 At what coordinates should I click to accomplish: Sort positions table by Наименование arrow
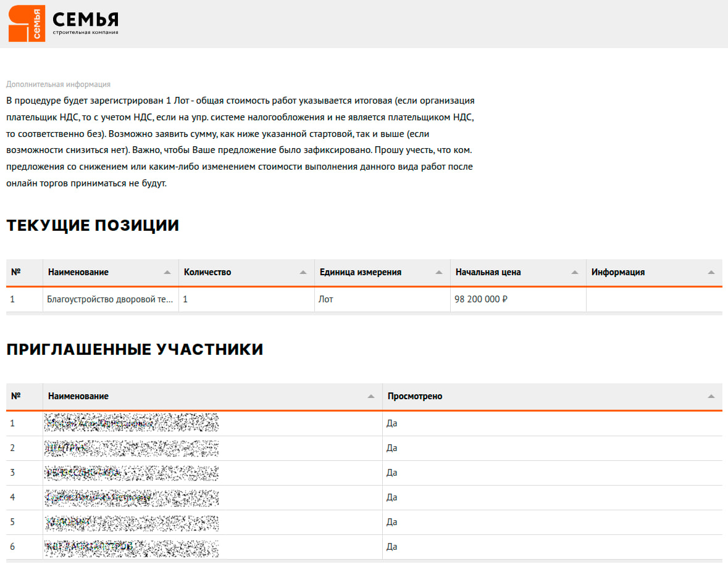(x=167, y=272)
